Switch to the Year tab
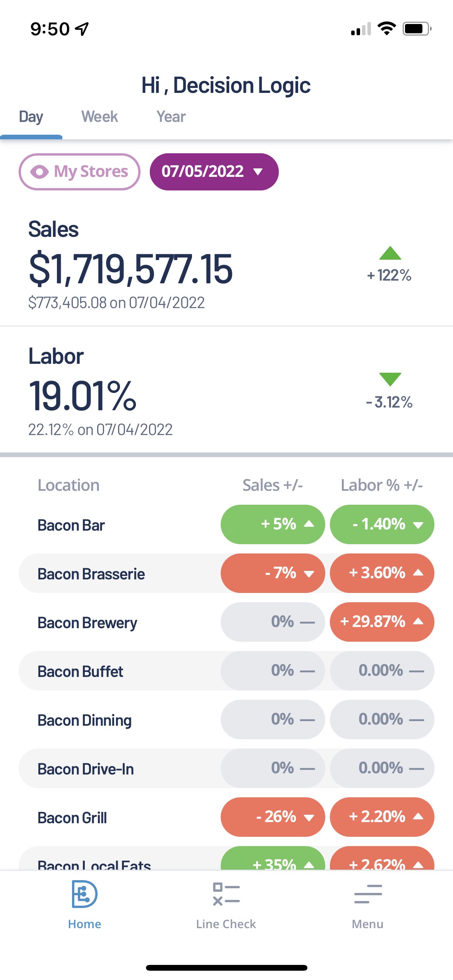The image size is (453, 980). [171, 117]
